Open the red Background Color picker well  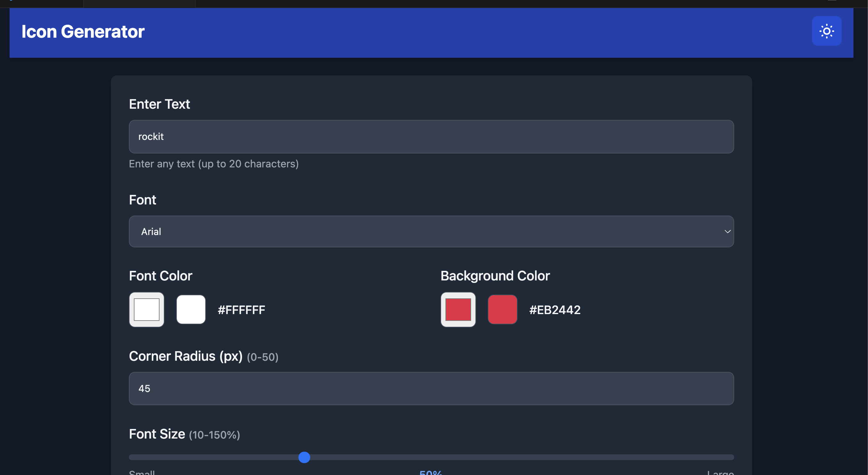tap(458, 309)
